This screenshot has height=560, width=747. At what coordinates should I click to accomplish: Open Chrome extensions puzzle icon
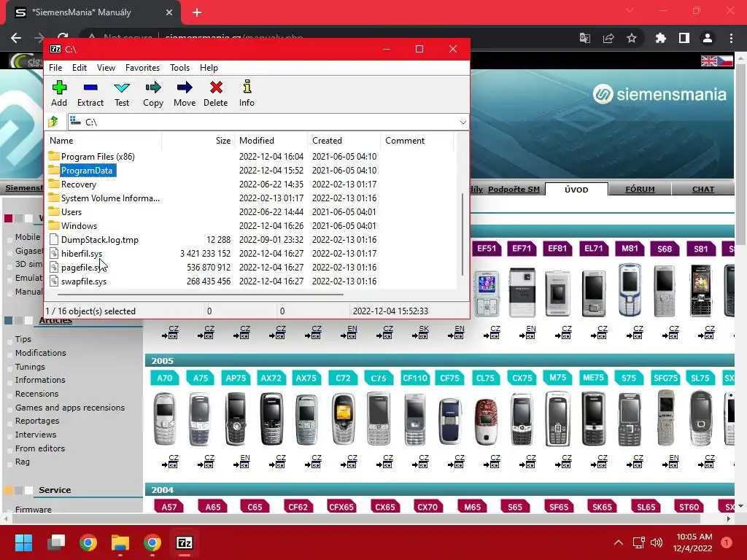click(661, 38)
